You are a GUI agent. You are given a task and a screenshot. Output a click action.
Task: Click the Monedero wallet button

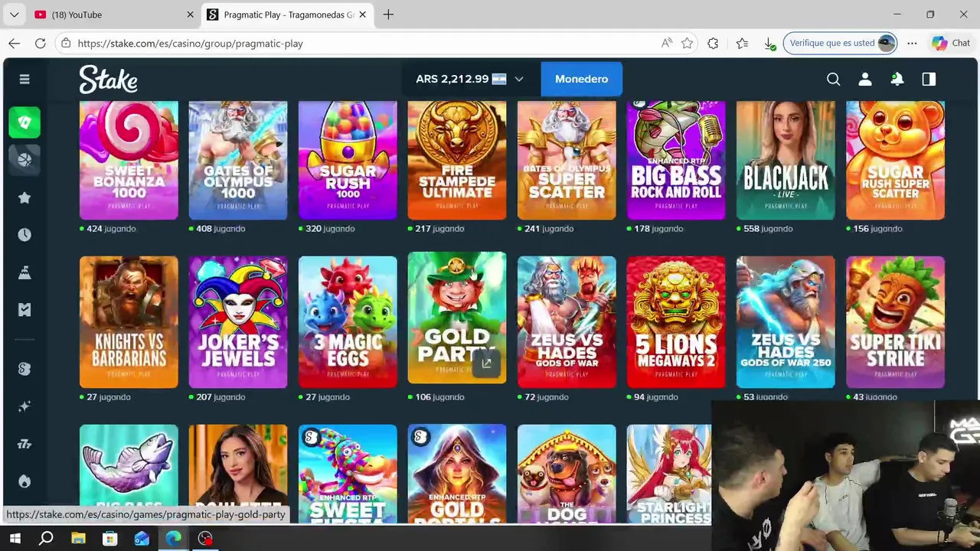point(582,79)
